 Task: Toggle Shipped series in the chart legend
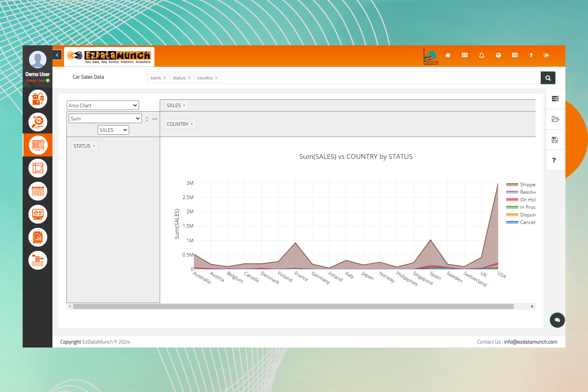[x=527, y=185]
